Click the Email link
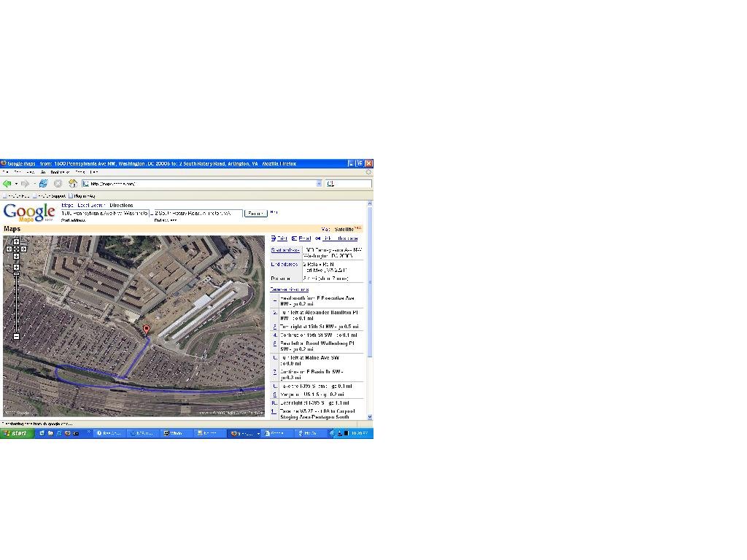The height and width of the screenshot is (560, 747). coord(301,238)
